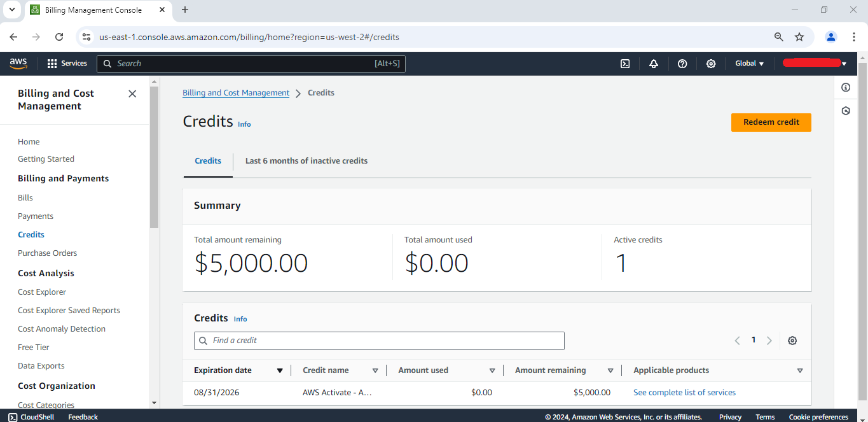Open Bills in the sidebar
The height and width of the screenshot is (422, 868).
coord(25,198)
